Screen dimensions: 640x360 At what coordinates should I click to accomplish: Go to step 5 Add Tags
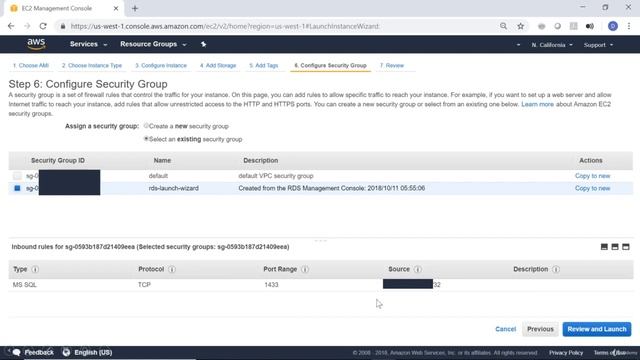[264, 65]
